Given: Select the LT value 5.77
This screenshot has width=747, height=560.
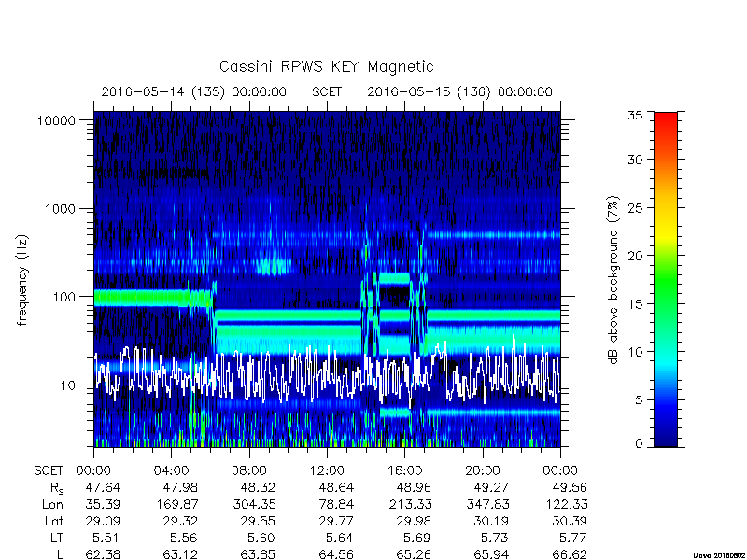Looking at the screenshot, I should click(572, 539).
